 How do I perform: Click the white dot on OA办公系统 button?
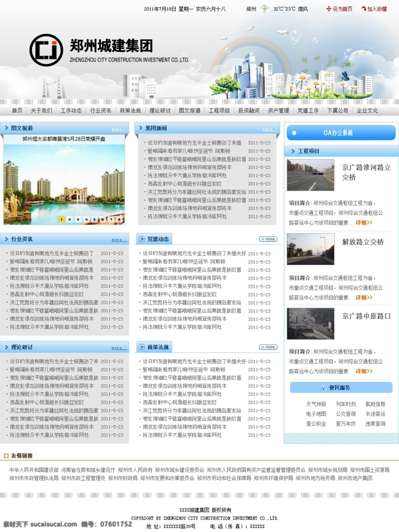[294, 133]
